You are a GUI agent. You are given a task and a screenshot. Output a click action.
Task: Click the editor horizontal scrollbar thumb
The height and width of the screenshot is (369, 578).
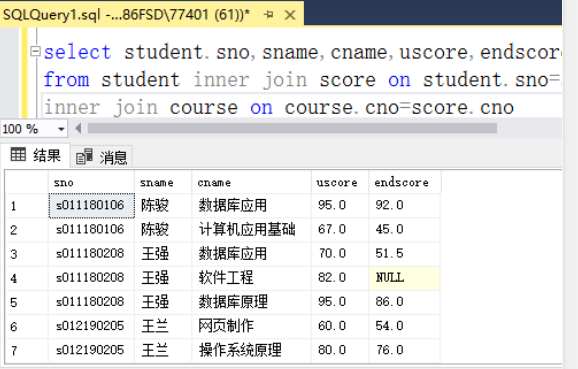point(292,128)
